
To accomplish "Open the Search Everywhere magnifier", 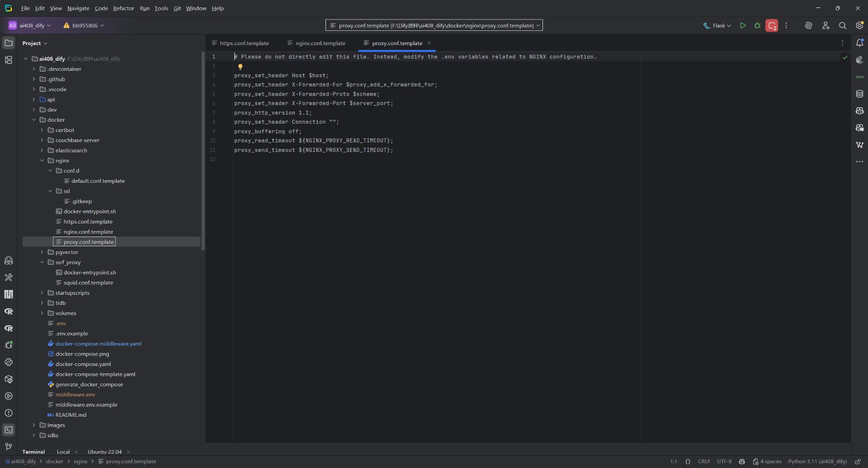I will 842,26.
